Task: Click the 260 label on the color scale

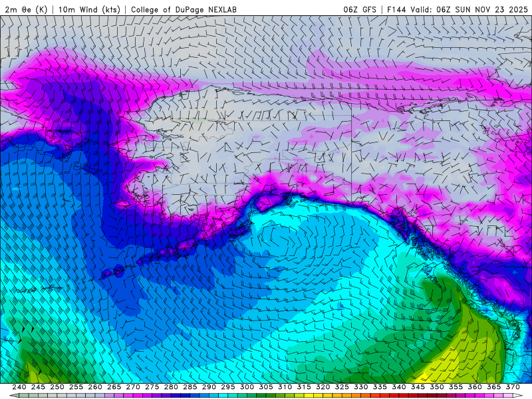Action: (x=95, y=387)
